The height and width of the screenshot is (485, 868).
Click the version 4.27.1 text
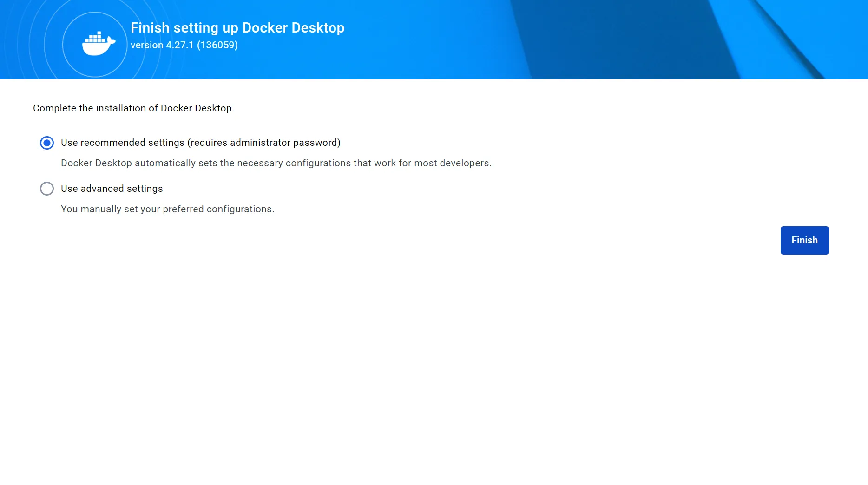pos(162,45)
